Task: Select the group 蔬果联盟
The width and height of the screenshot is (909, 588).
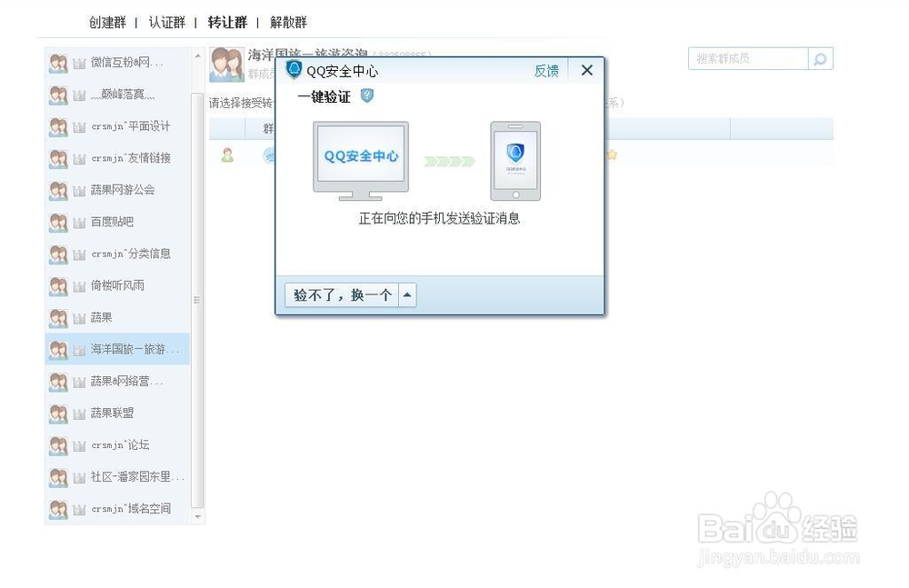Action: coord(117,413)
